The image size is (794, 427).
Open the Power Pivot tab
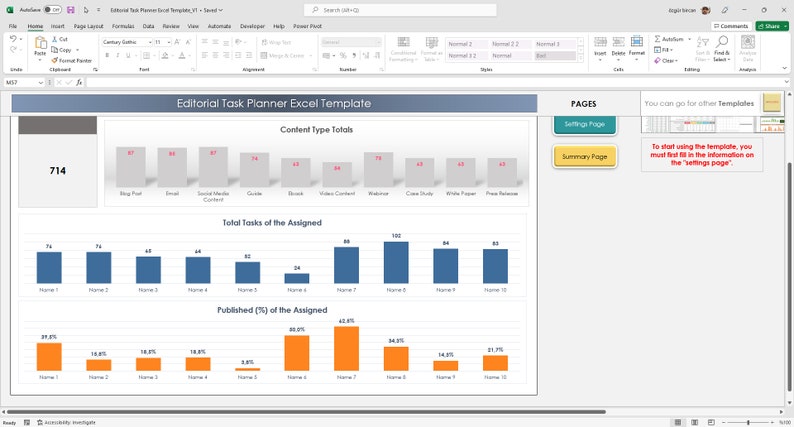tap(307, 26)
